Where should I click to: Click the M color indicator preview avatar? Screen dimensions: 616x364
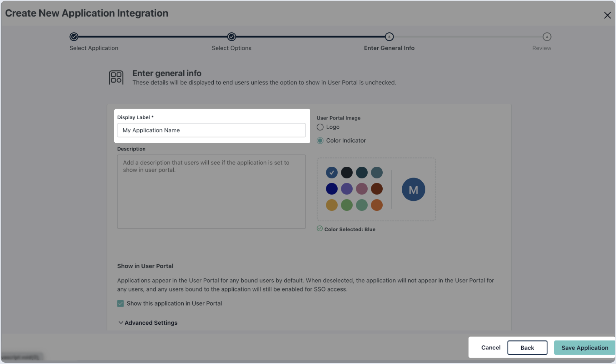[413, 189]
